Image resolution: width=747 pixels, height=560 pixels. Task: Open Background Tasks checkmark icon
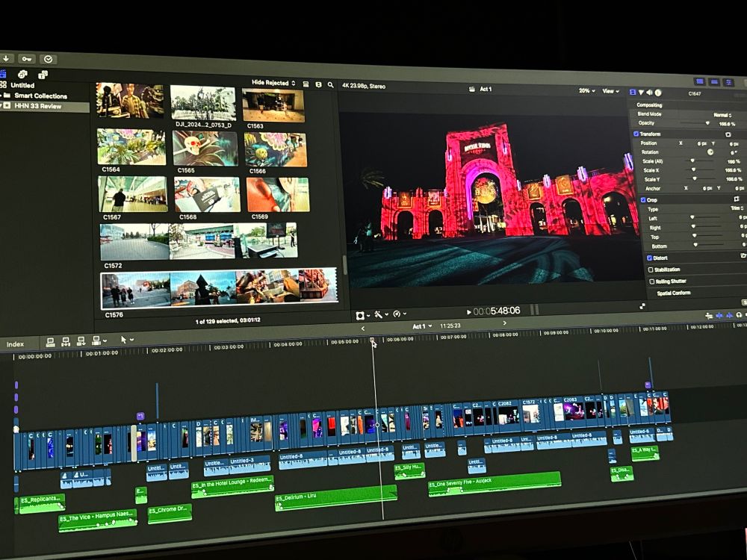(48, 59)
